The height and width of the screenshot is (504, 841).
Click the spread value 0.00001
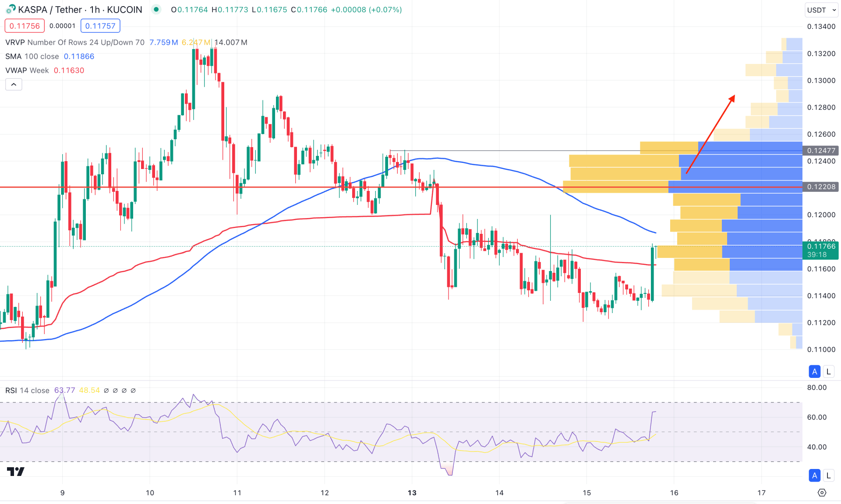pyautogui.click(x=62, y=26)
